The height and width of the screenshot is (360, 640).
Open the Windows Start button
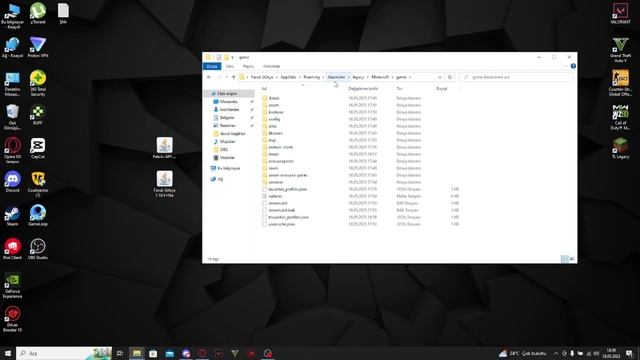click(x=8, y=353)
